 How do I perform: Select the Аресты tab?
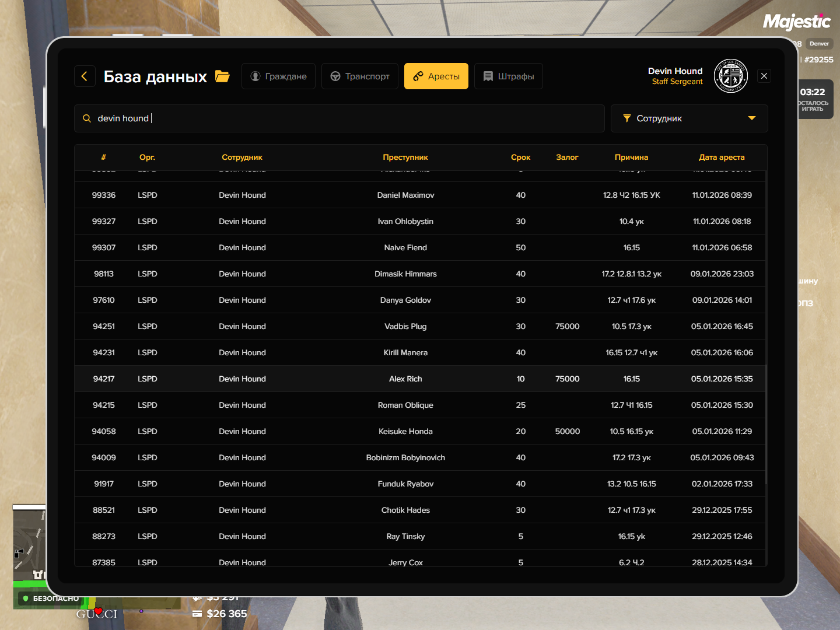[436, 76]
